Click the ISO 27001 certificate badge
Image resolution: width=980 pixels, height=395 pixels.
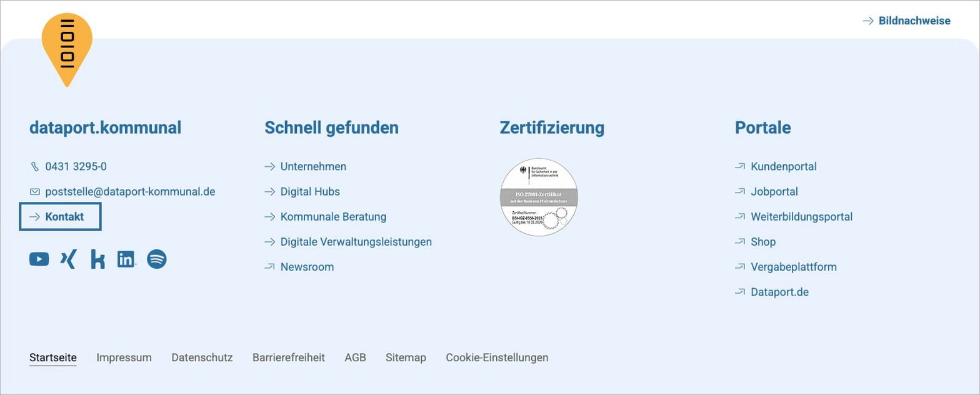coord(539,197)
